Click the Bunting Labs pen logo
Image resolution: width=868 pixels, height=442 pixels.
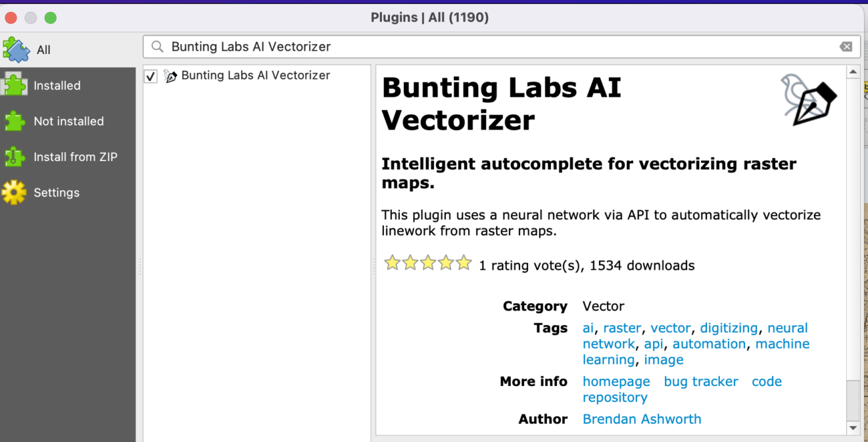pyautogui.click(x=808, y=99)
